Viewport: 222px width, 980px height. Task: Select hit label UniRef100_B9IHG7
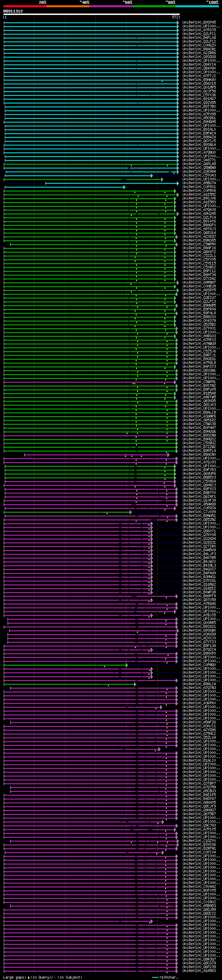coord(199,99)
